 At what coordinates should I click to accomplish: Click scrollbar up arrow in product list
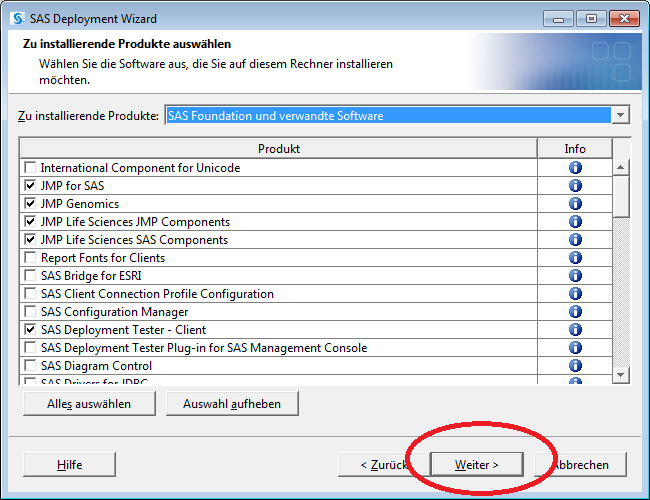tap(621, 167)
